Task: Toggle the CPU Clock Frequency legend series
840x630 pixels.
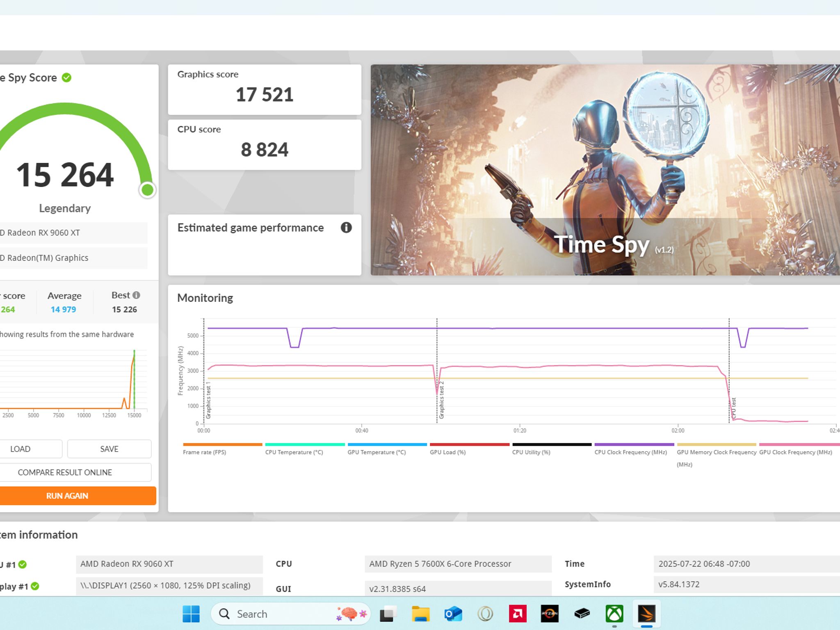Action: (634, 449)
